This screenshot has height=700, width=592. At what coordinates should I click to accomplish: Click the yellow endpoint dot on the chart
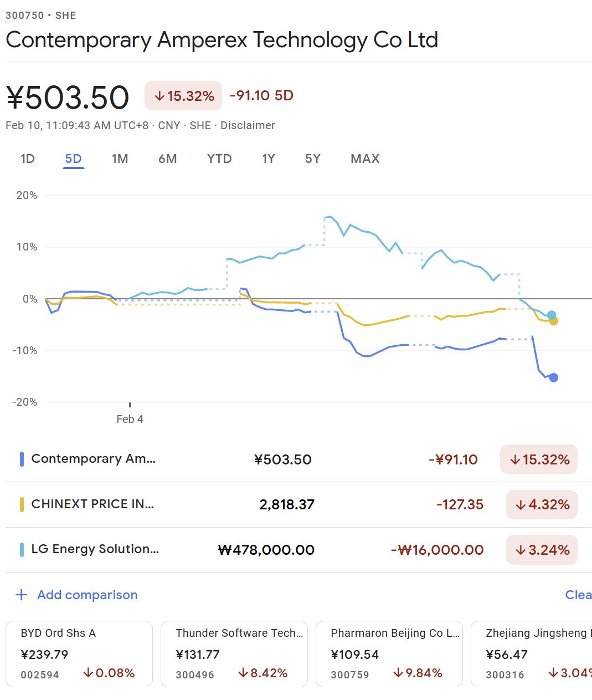click(x=554, y=321)
